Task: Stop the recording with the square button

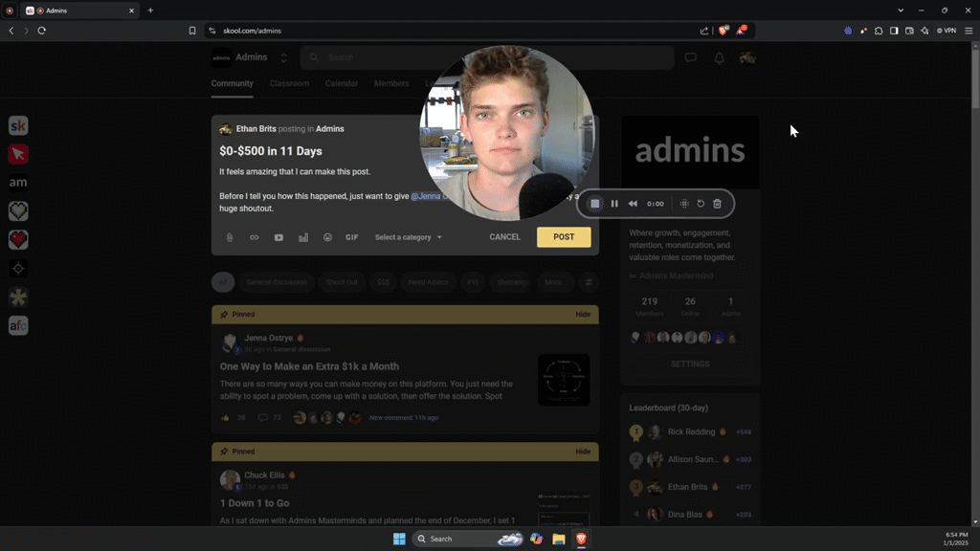Action: tap(595, 204)
